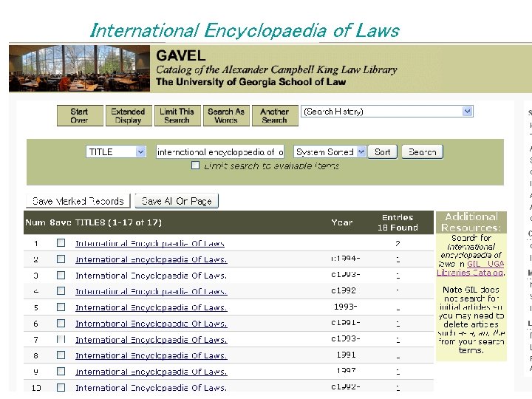Check the save box for row 4

pyautogui.click(x=61, y=291)
